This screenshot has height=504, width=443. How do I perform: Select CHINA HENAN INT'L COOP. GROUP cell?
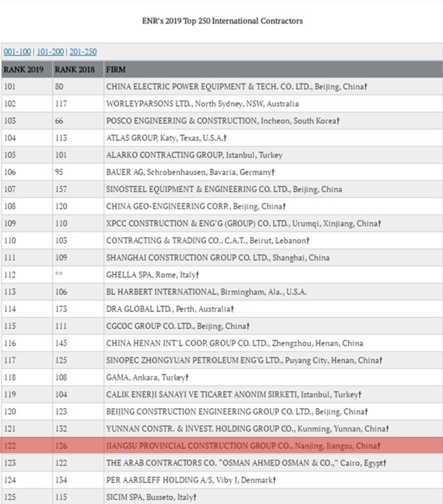tap(273, 343)
